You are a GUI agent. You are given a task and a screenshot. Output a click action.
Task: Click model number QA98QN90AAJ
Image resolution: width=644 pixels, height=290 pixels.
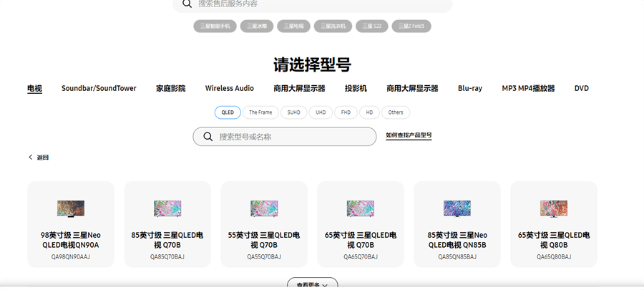[x=71, y=257]
